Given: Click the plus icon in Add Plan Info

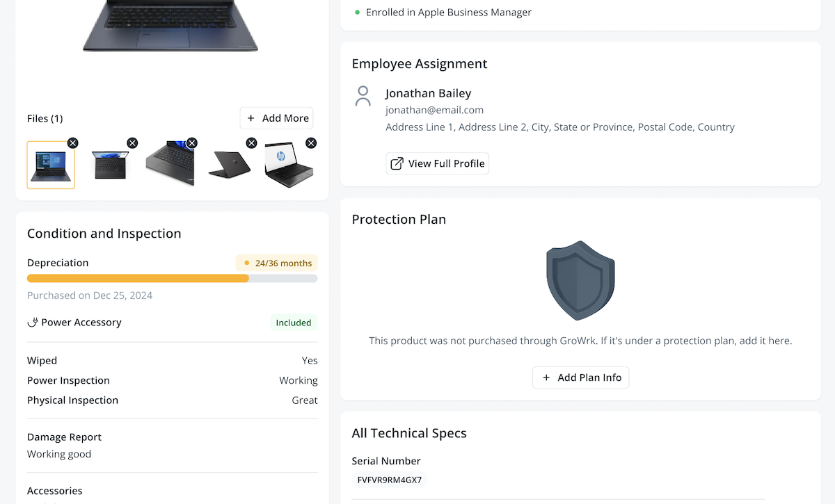Looking at the screenshot, I should tap(546, 377).
